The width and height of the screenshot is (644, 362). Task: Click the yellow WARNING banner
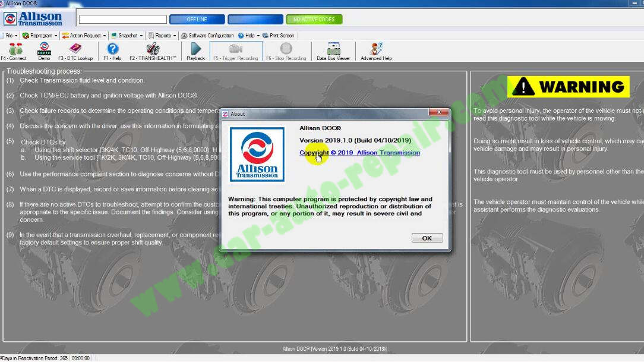coord(569,87)
